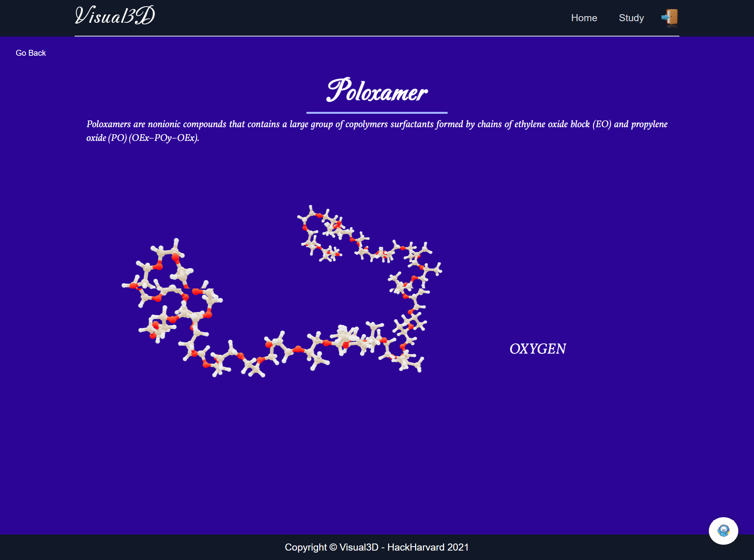Click the '(OEx–POy–OEx)' formula text
754x560 pixels.
click(x=164, y=138)
